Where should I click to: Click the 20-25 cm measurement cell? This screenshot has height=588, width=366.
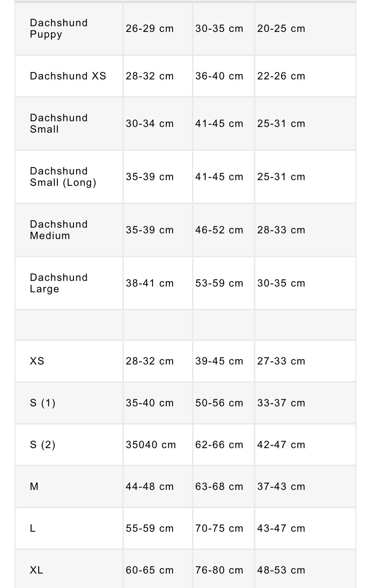coord(281,29)
